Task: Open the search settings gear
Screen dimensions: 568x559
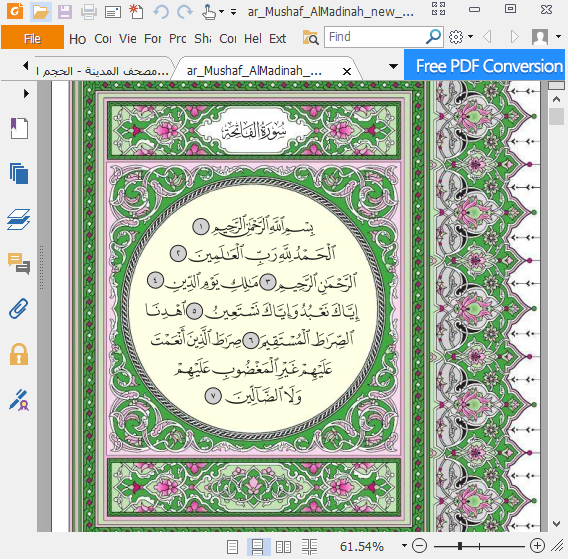Action: (456, 37)
